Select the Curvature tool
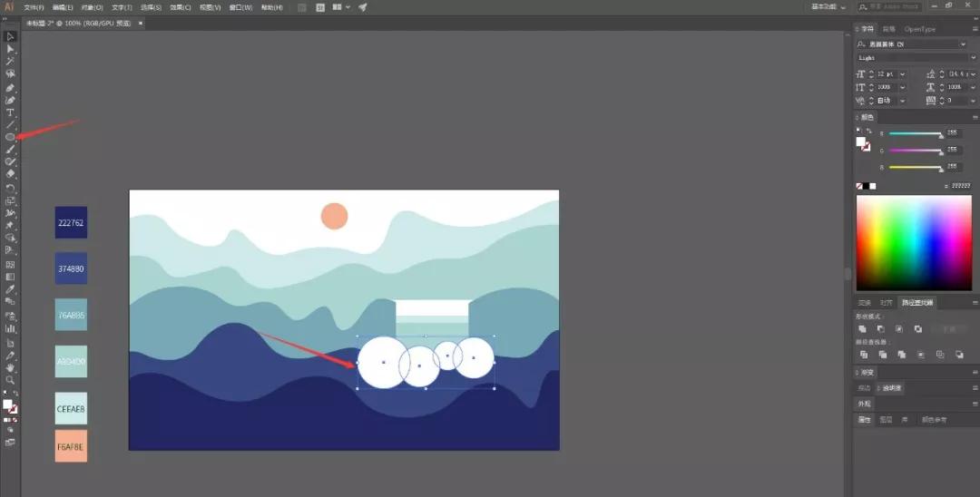Image resolution: width=980 pixels, height=497 pixels. click(10, 99)
